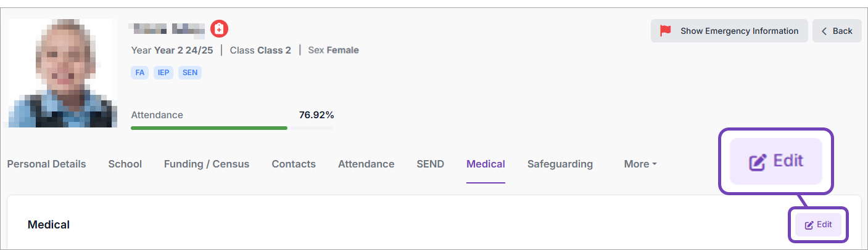Click the pencil icon in Medical Edit button

point(809,225)
